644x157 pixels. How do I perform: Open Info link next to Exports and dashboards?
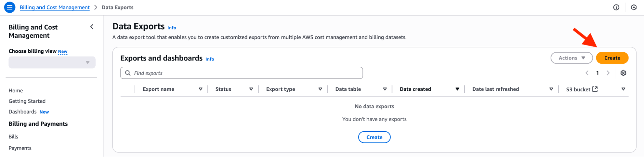pyautogui.click(x=210, y=59)
